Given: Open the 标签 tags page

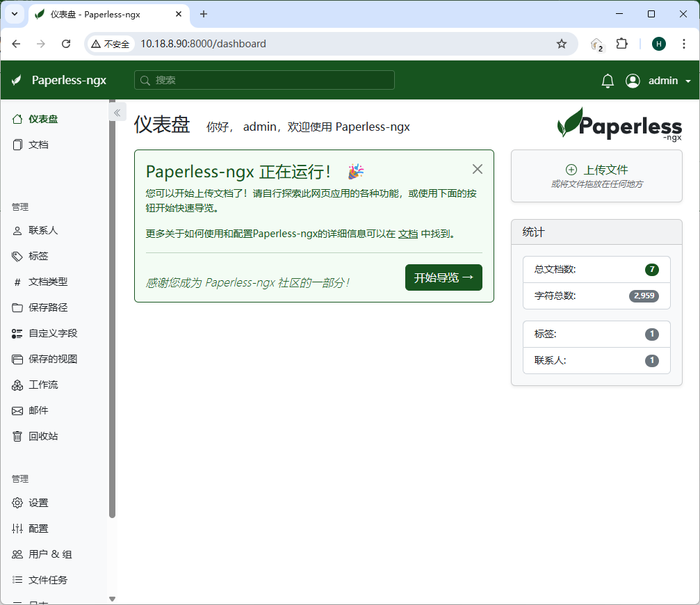Looking at the screenshot, I should (x=38, y=257).
